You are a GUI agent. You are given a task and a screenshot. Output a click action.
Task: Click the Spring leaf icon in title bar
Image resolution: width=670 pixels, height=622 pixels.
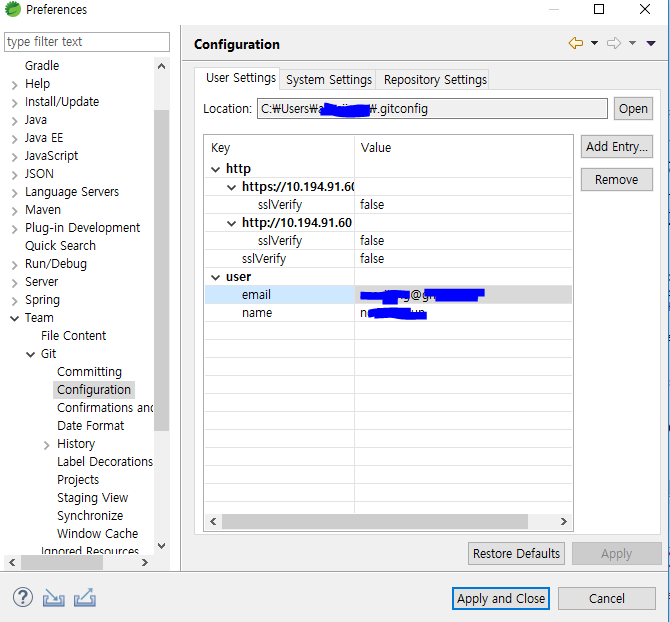(x=12, y=9)
